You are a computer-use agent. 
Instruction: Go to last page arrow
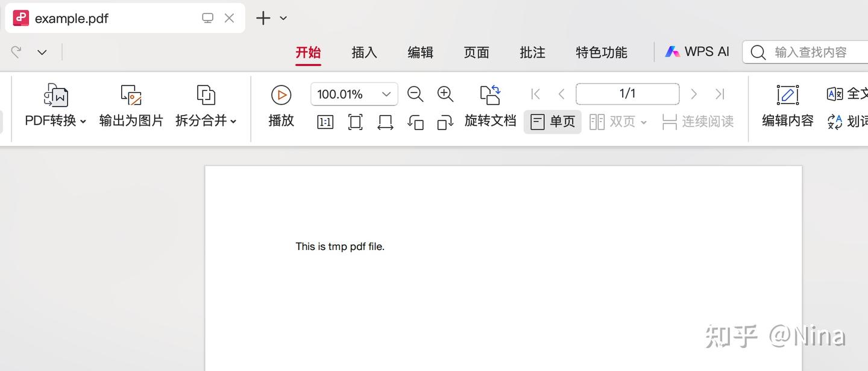(720, 94)
